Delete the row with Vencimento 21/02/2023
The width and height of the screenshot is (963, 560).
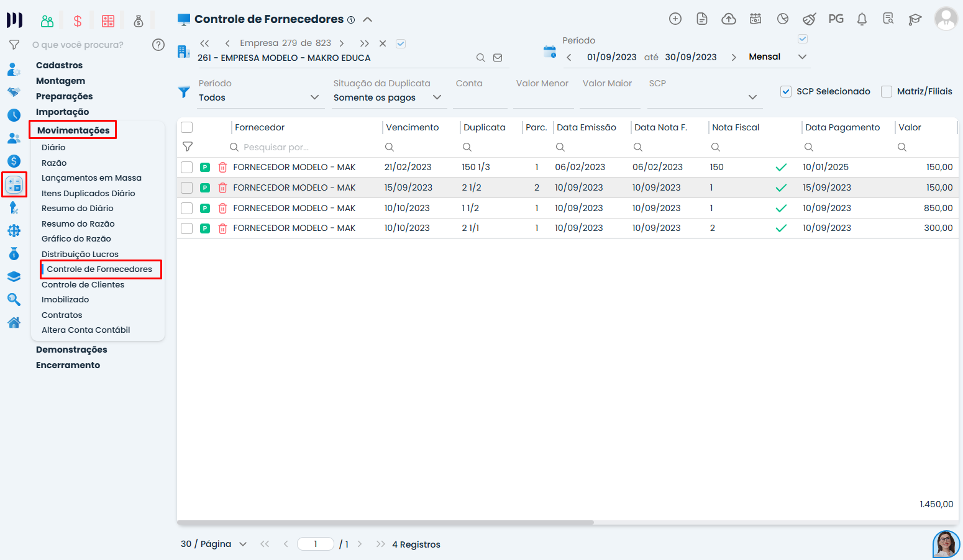pos(222,167)
